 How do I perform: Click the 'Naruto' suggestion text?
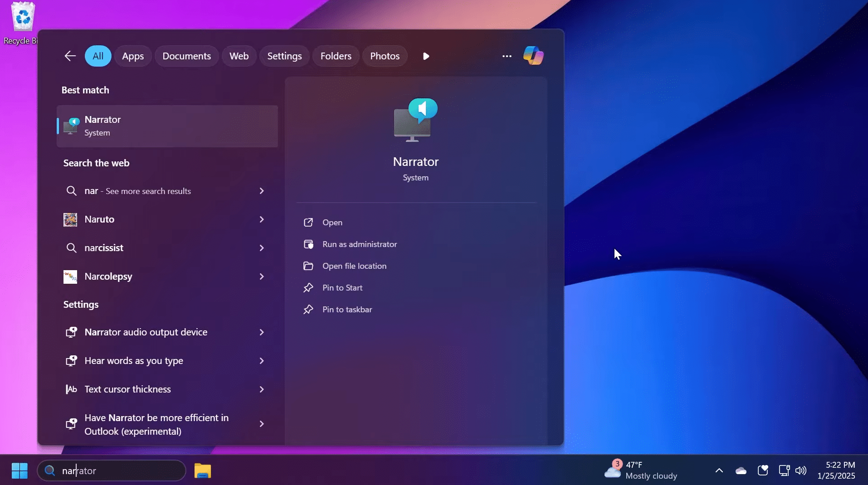[99, 219]
